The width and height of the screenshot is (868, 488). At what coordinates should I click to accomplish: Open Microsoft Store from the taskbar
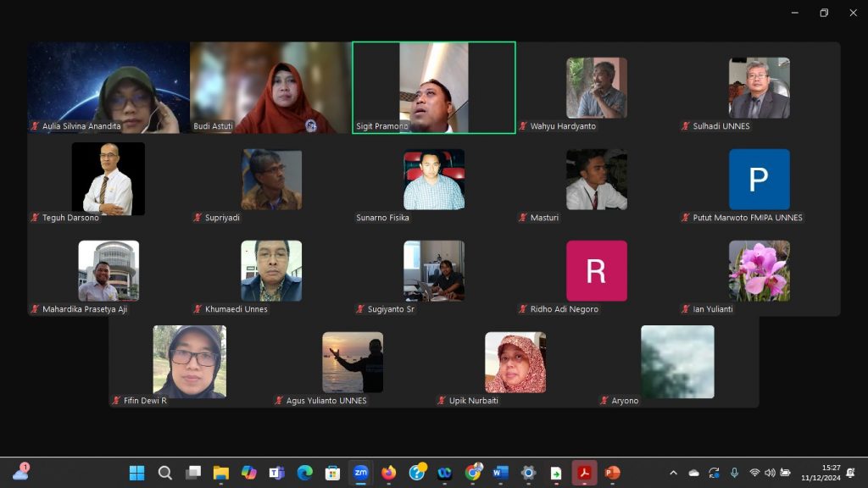(x=332, y=473)
